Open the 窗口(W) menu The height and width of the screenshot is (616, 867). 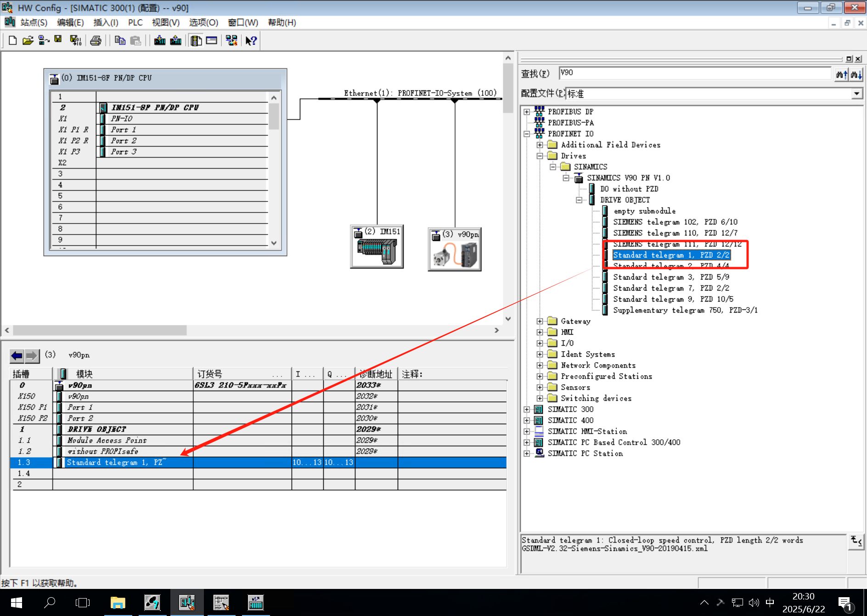coord(243,22)
